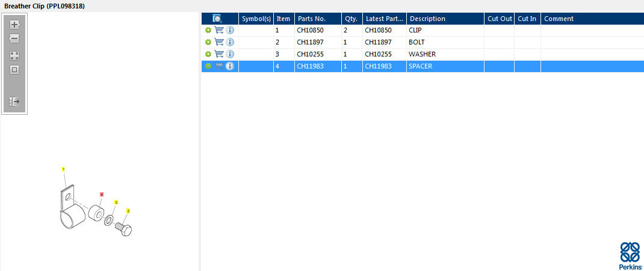Click the four-squares grid view icon
Screen dimensions: 644x271
tap(14, 56)
